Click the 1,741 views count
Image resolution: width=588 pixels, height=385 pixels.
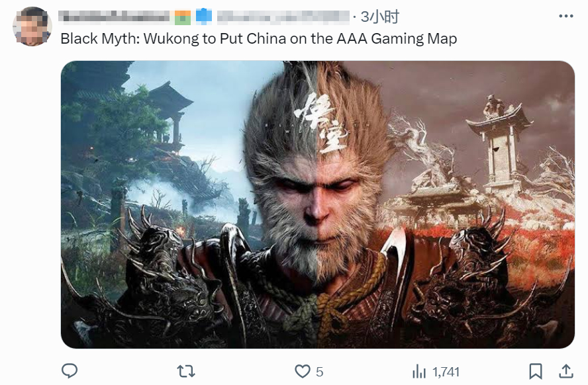(446, 372)
